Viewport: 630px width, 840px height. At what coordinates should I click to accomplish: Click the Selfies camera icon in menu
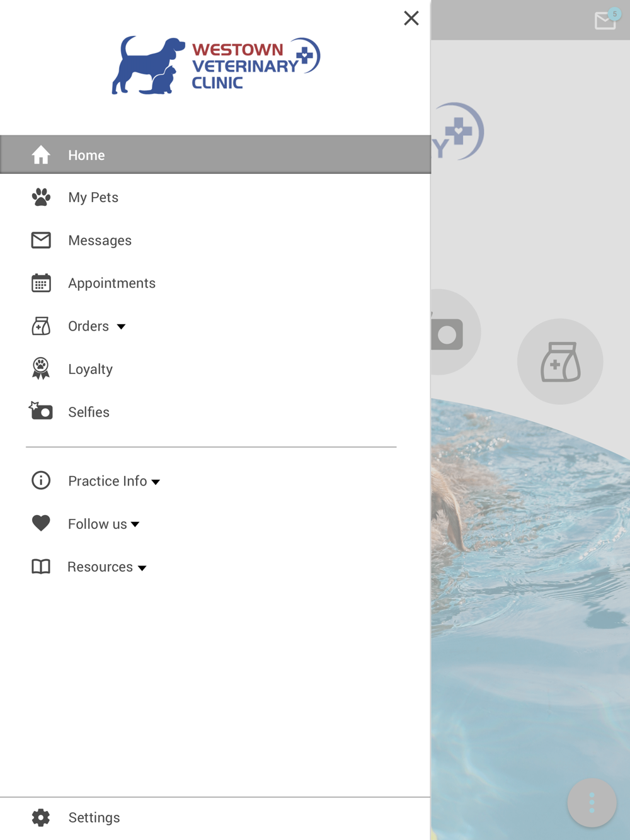(41, 411)
